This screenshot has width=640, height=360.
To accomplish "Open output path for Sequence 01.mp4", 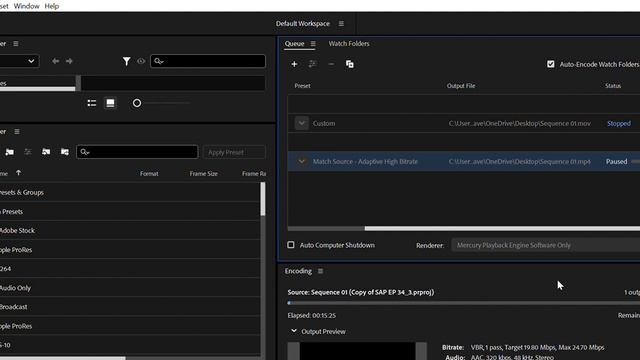I will 520,162.
